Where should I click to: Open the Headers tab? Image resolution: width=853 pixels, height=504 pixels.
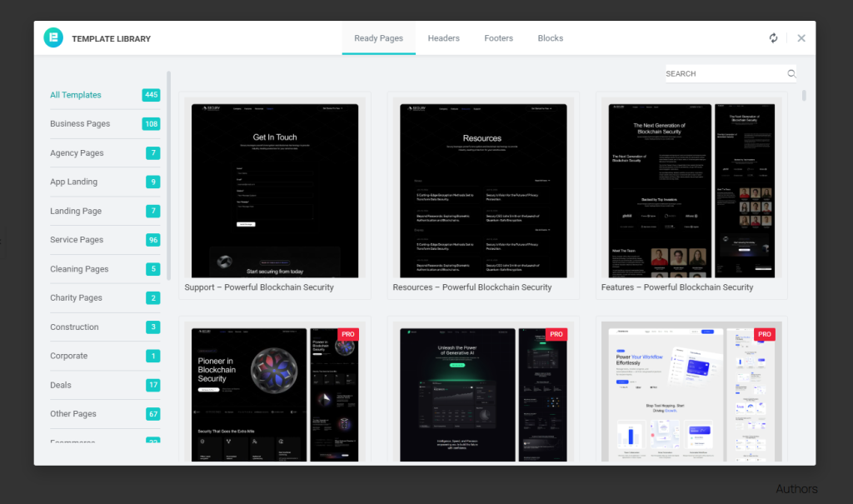[x=443, y=38]
